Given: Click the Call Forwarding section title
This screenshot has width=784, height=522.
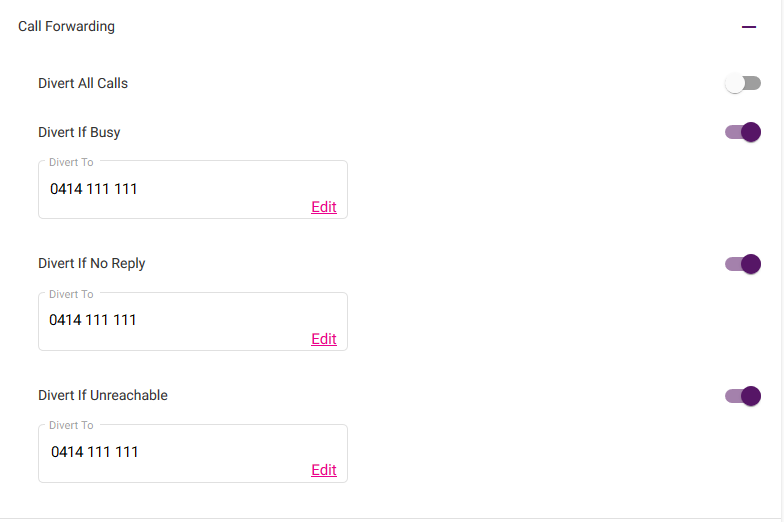Looking at the screenshot, I should pos(66,27).
